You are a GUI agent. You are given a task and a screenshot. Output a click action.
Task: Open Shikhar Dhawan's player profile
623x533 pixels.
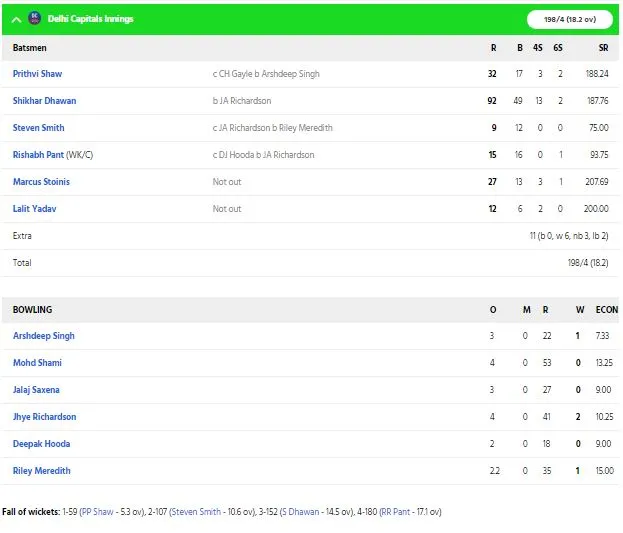click(x=44, y=101)
